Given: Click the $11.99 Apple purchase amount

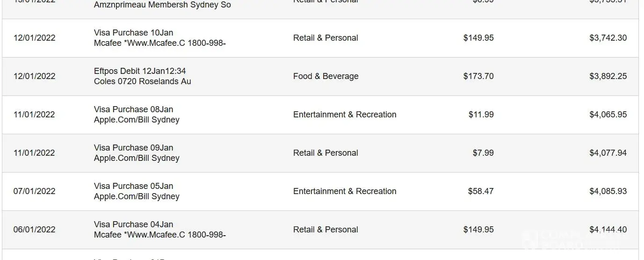Looking at the screenshot, I should pyautogui.click(x=481, y=115).
